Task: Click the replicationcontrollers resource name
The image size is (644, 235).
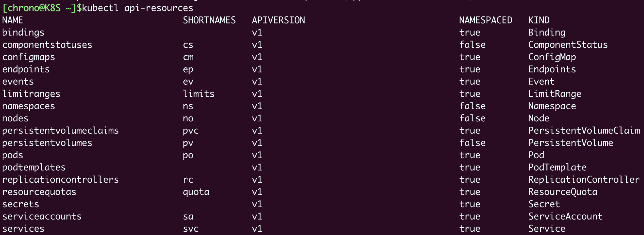Action: point(60,180)
